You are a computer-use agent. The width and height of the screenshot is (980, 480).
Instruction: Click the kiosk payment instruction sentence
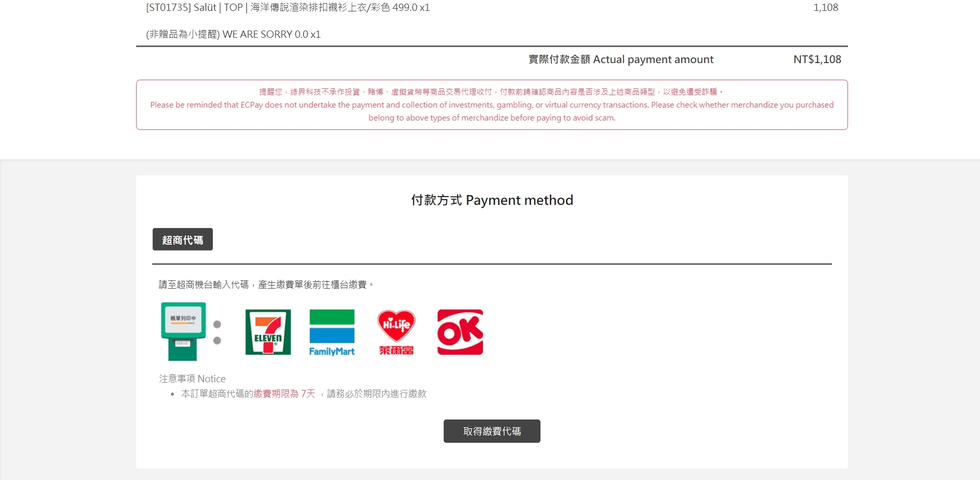(266, 284)
